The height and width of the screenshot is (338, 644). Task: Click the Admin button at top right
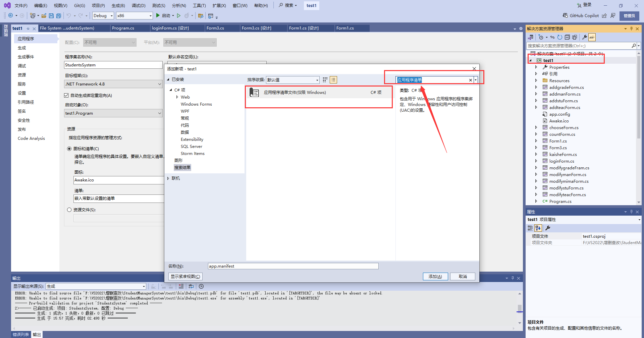click(629, 16)
